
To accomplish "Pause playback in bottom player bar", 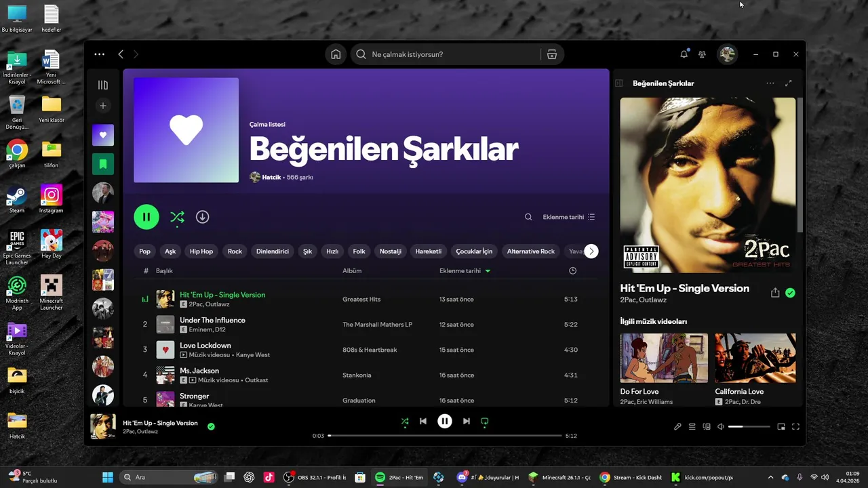I will [x=445, y=421].
